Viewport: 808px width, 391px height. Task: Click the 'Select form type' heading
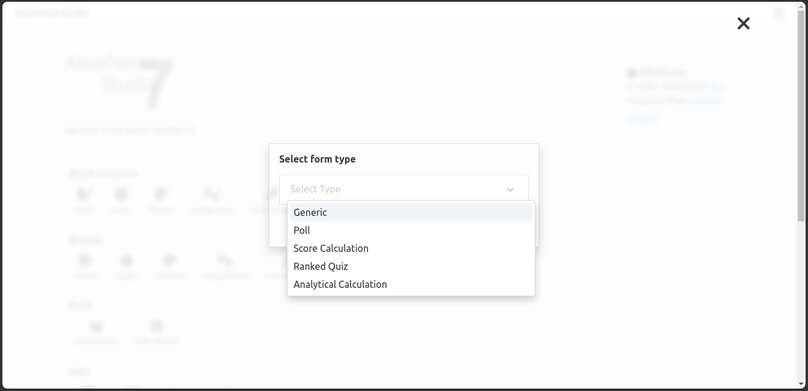tap(317, 159)
